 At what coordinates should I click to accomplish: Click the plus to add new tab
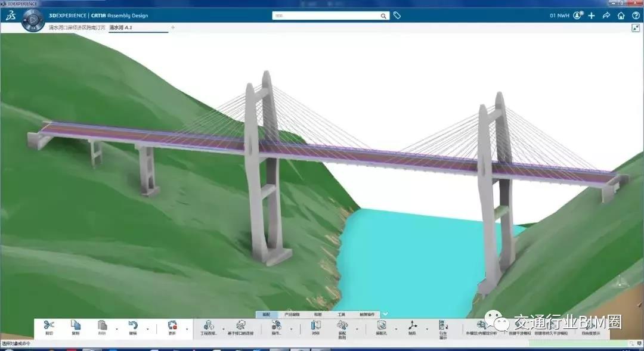tap(173, 27)
